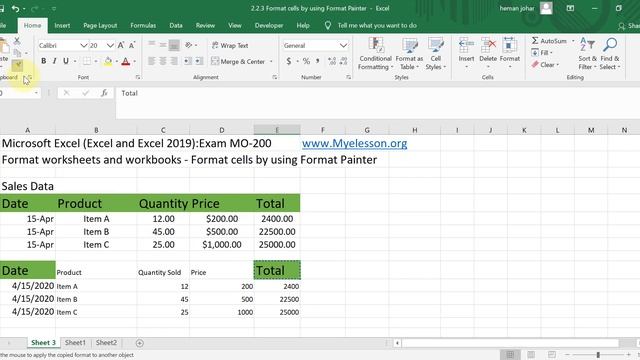Open www.Myelesson.org hyperlink
This screenshot has height=360, width=640.
pyautogui.click(x=354, y=143)
